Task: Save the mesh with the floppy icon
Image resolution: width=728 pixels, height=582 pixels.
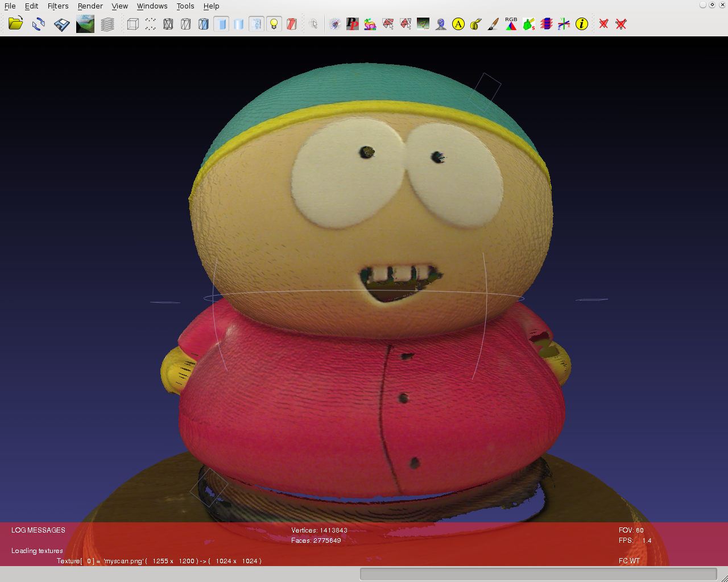Action: pyautogui.click(x=61, y=24)
